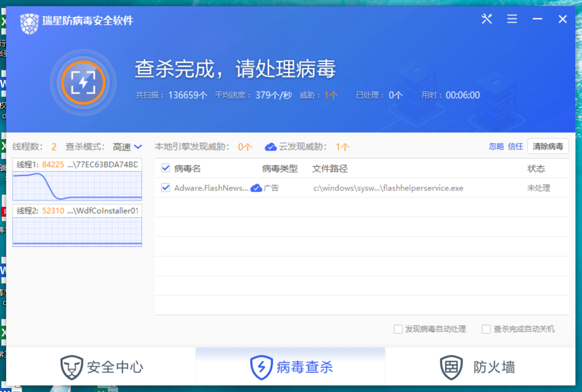This screenshot has width=582, height=392.
Task: Click the 清除病毒 button
Action: 548,147
